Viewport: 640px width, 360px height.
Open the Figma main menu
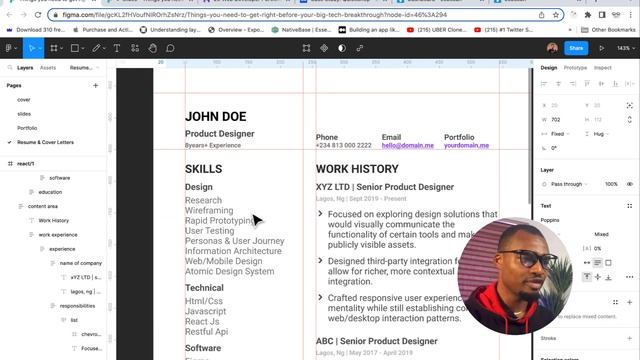(x=11, y=48)
